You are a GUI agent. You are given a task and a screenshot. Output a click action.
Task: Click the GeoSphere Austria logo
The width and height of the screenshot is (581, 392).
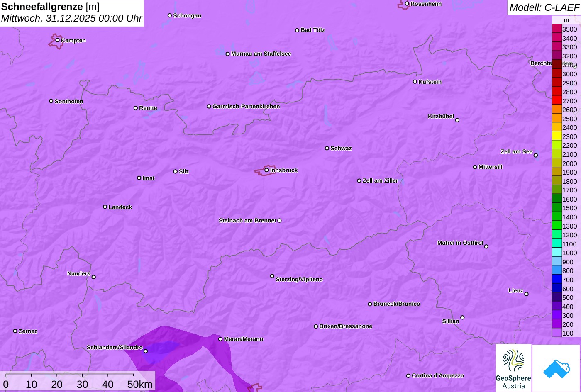point(513,368)
